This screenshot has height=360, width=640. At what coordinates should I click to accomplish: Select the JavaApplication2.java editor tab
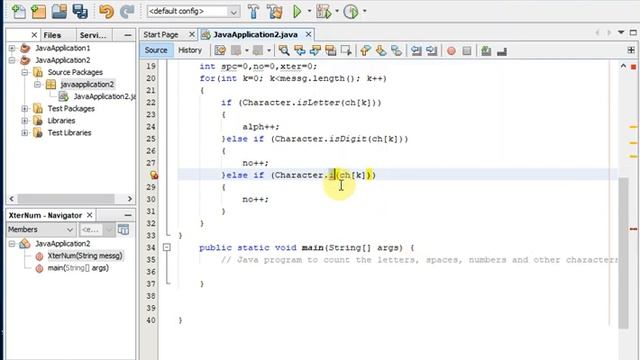tap(256, 35)
